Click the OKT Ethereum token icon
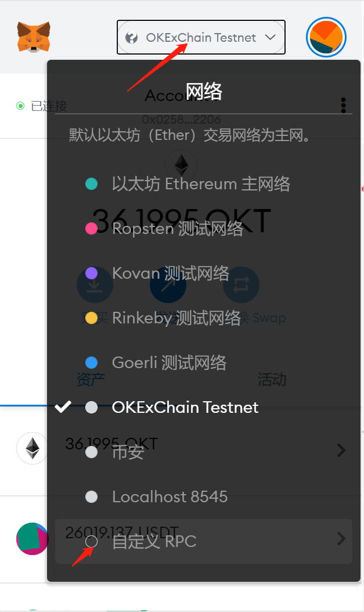 tap(32, 449)
